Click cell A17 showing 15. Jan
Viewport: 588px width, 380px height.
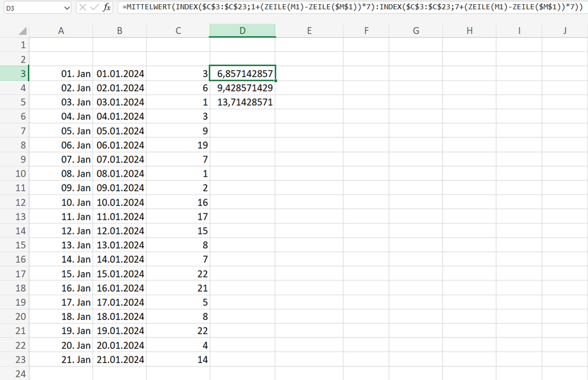tap(61, 274)
